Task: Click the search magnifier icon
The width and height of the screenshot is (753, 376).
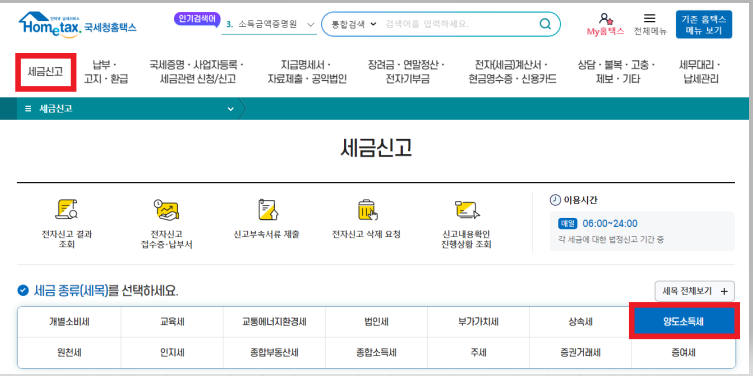Action: [x=545, y=24]
